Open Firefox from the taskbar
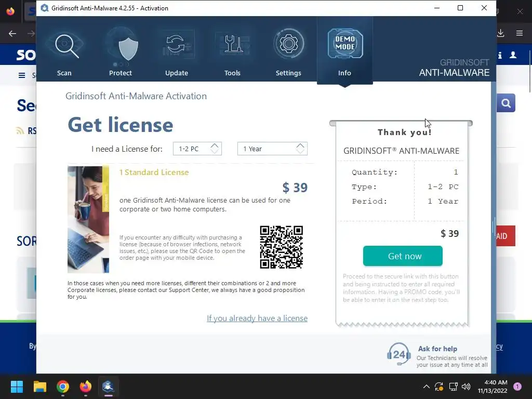532x399 pixels. 86,387
